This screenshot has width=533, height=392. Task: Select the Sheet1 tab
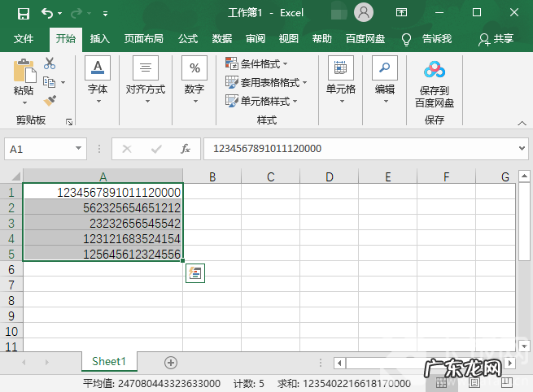[109, 361]
